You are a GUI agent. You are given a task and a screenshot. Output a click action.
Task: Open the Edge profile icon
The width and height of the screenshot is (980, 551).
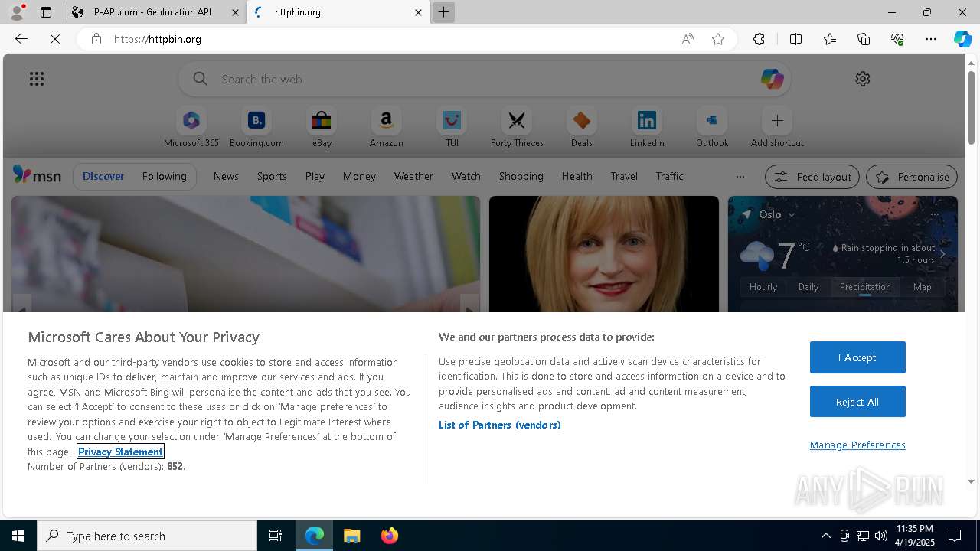17,12
